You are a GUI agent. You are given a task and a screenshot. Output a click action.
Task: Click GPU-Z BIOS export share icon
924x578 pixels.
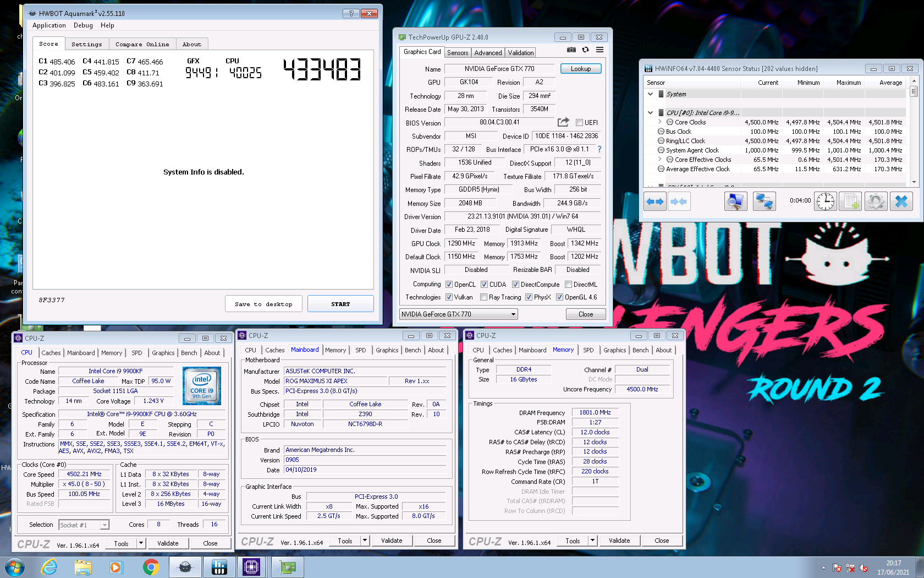563,122
